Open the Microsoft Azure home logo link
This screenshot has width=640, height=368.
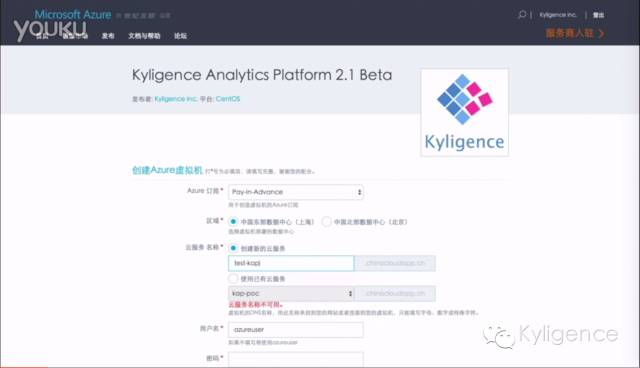73,15
